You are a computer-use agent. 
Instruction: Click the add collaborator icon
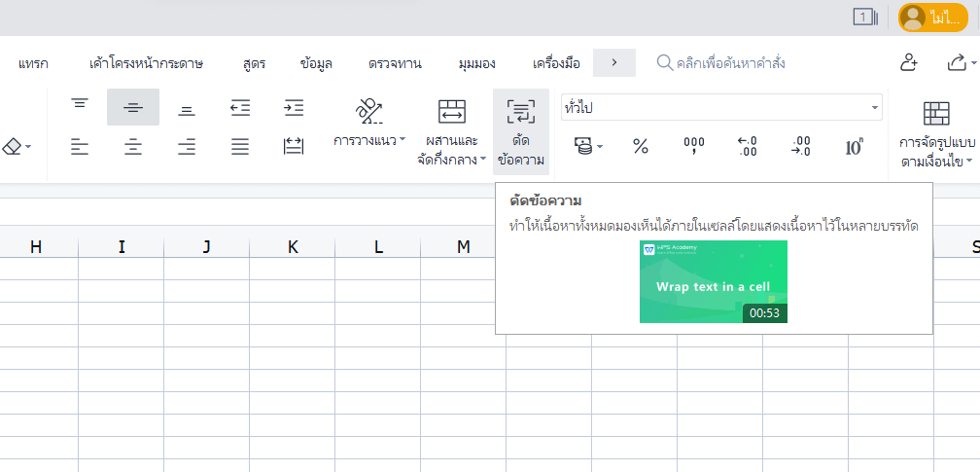908,62
